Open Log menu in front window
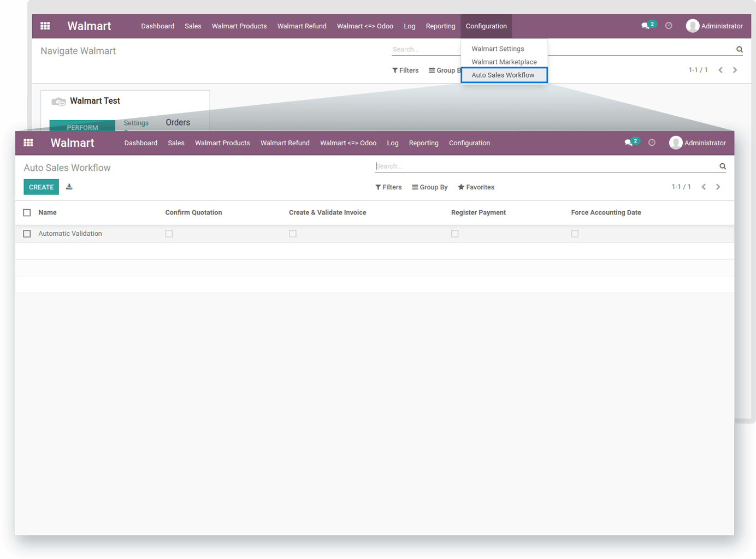The width and height of the screenshot is (756, 559). [393, 143]
